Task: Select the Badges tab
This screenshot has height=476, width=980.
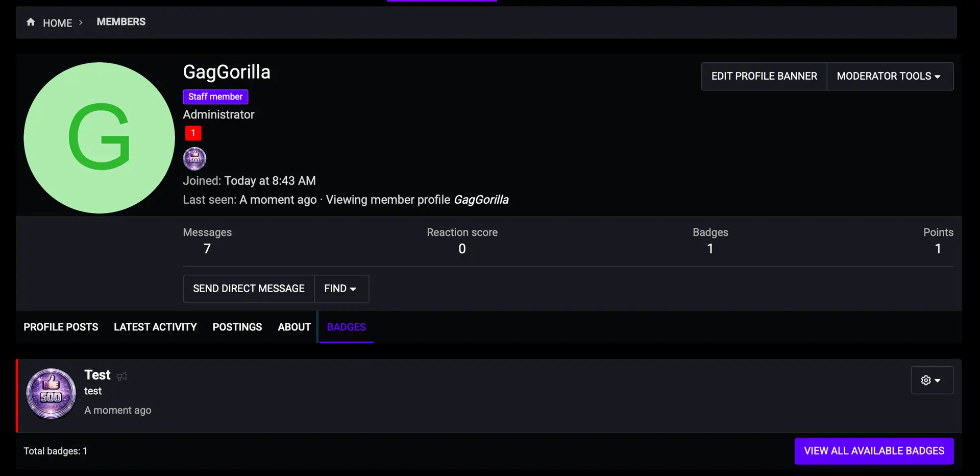Action: point(346,327)
